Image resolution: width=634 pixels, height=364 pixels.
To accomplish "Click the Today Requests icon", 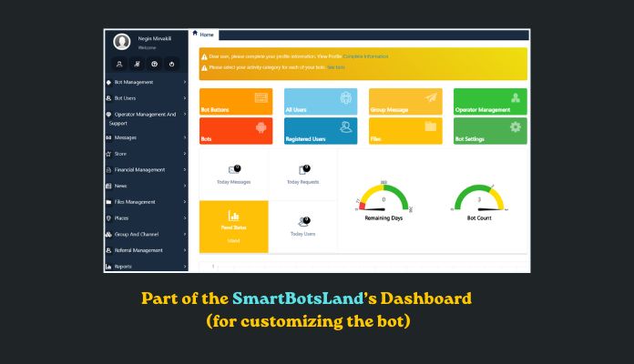I will [304, 169].
